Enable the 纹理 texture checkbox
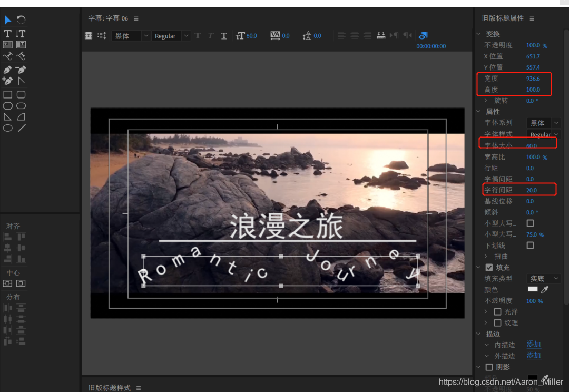 497,322
